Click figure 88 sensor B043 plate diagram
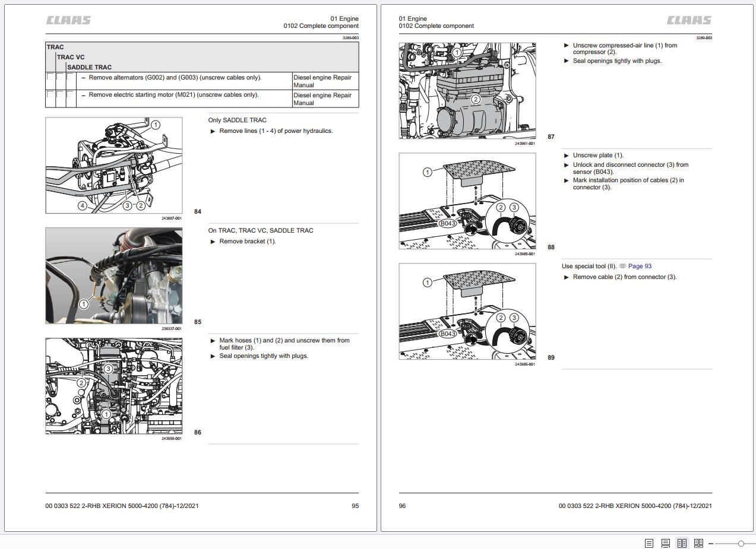The height and width of the screenshot is (549, 756). pyautogui.click(x=467, y=201)
